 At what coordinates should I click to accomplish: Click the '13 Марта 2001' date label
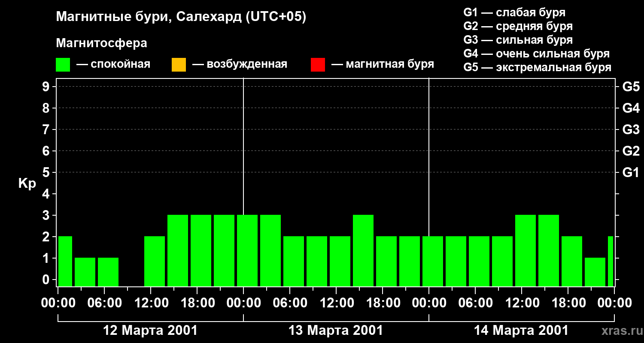(x=336, y=331)
